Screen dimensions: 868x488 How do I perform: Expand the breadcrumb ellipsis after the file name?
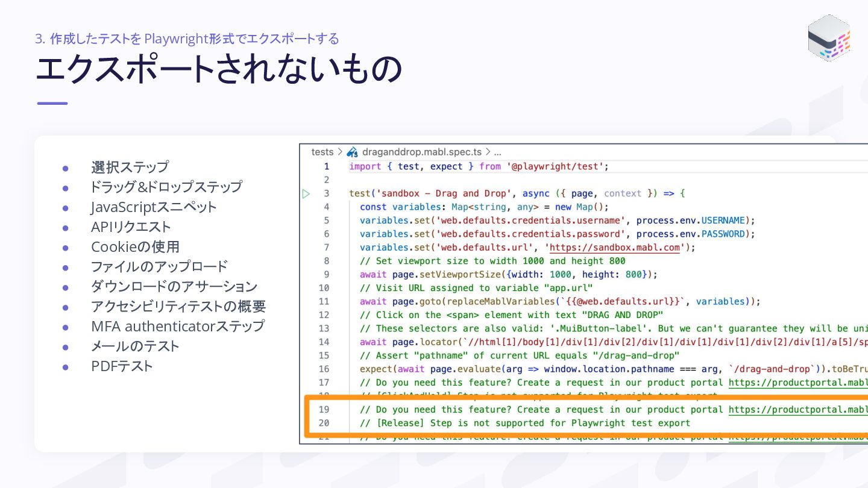pyautogui.click(x=497, y=152)
